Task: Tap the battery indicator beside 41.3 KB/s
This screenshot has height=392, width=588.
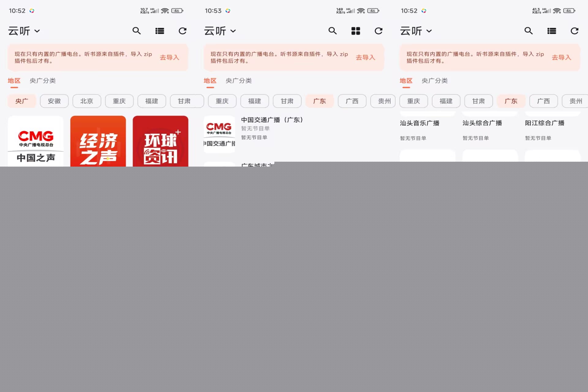Action: click(x=569, y=11)
